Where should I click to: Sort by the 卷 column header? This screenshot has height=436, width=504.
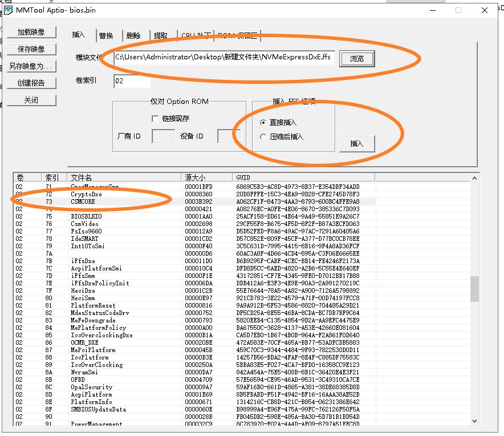tap(27, 177)
